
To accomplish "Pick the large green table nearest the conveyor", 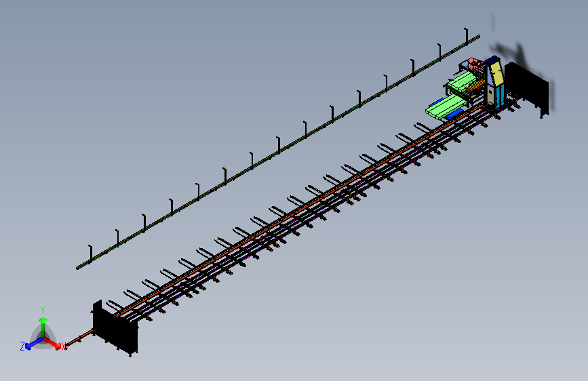I will 445,106.
